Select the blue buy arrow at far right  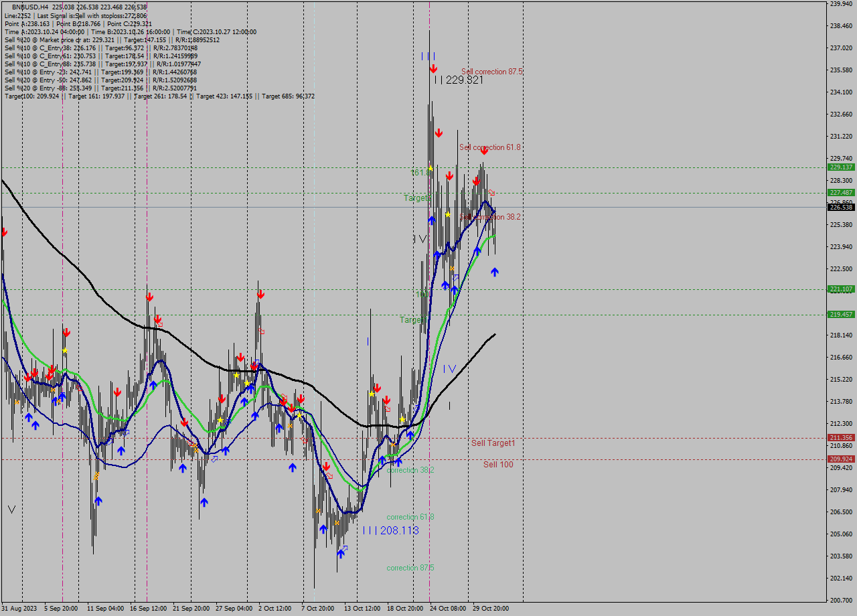(x=494, y=272)
